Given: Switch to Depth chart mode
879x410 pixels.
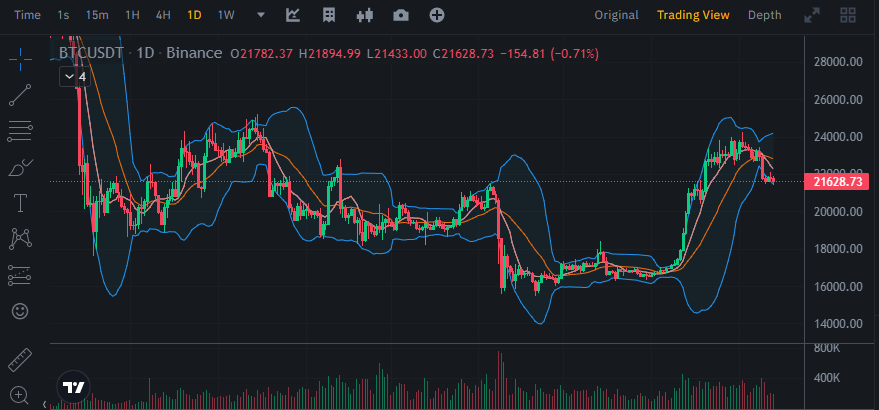Looking at the screenshot, I should (765, 15).
